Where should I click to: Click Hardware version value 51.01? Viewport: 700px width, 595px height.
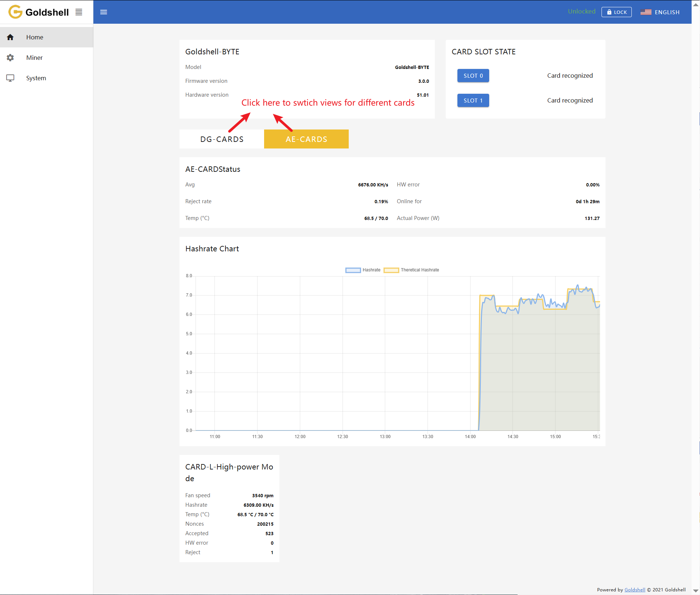click(423, 95)
